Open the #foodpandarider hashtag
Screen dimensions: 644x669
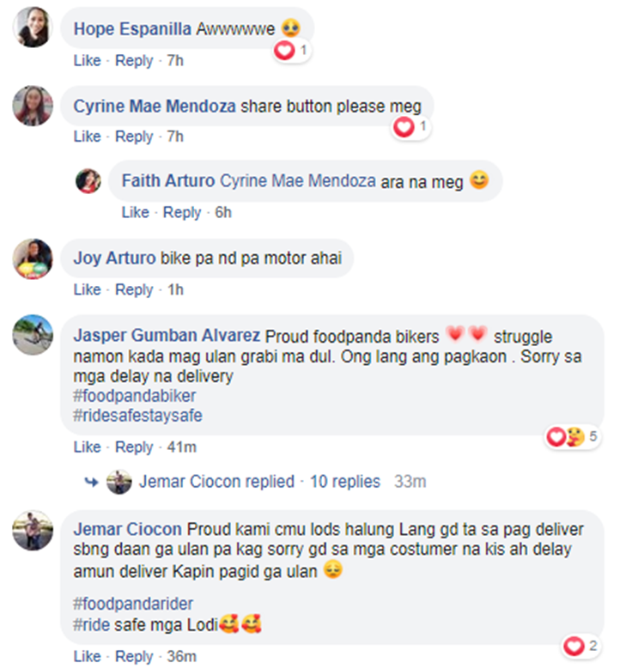point(133,604)
